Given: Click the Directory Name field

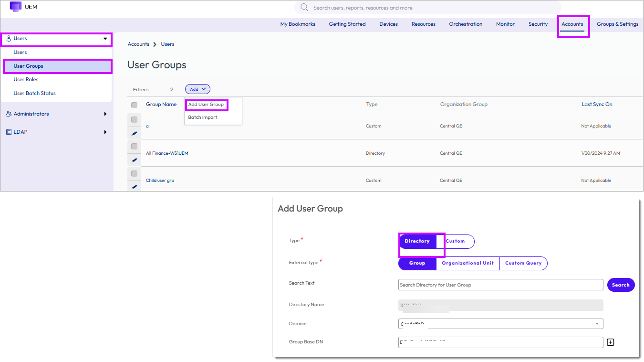Looking at the screenshot, I should [x=500, y=305].
